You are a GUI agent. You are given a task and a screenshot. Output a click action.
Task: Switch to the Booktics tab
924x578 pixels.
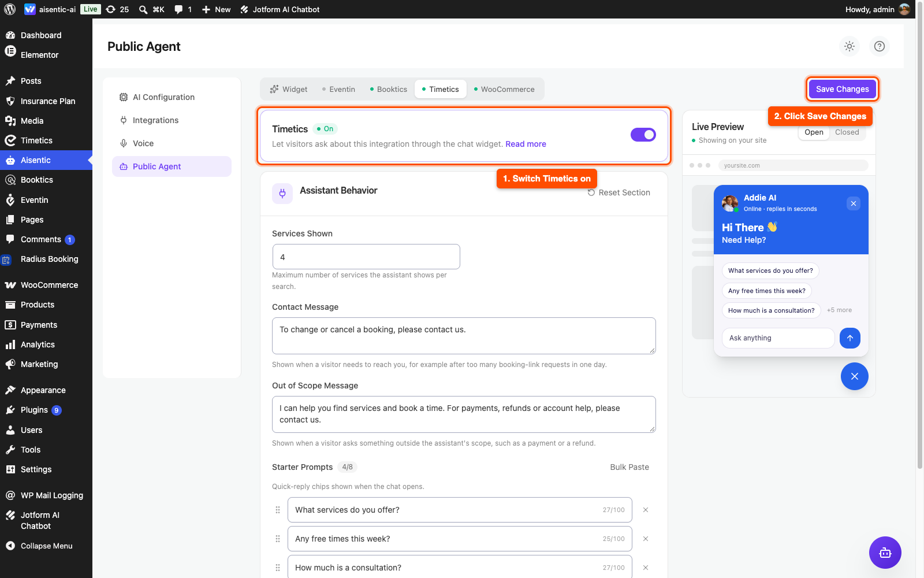coord(389,89)
